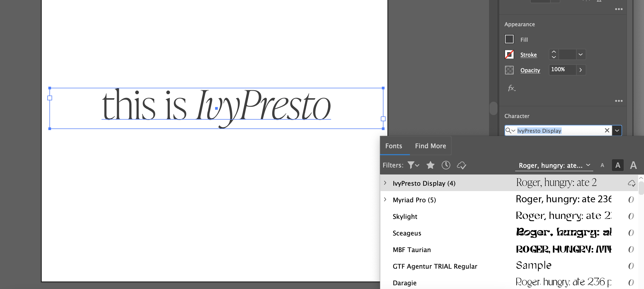This screenshot has height=289, width=644.
Task: Click the text box right overflow handle
Action: click(383, 119)
